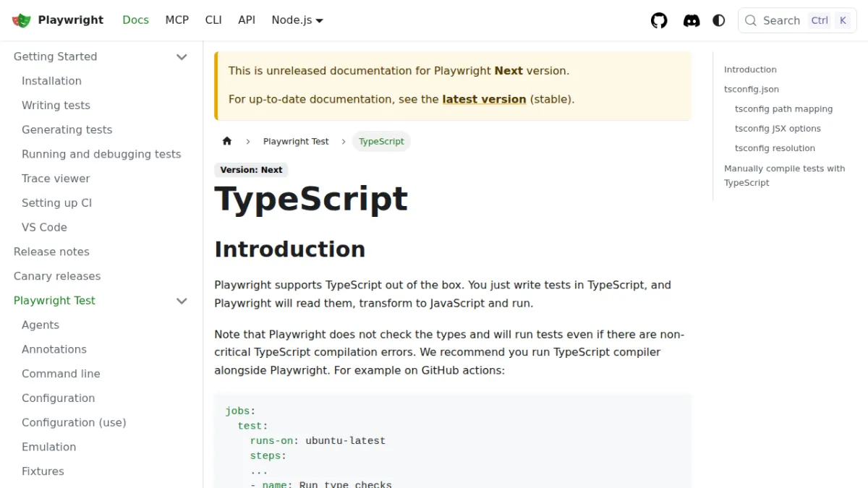Open the Release notes page

pos(51,252)
